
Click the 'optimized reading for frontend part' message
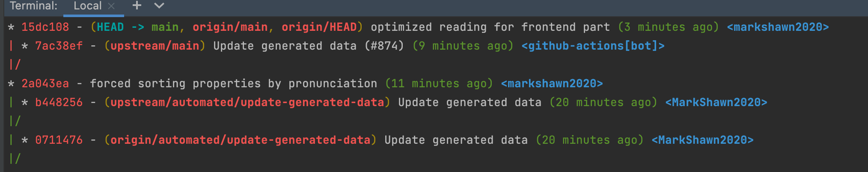click(x=490, y=27)
